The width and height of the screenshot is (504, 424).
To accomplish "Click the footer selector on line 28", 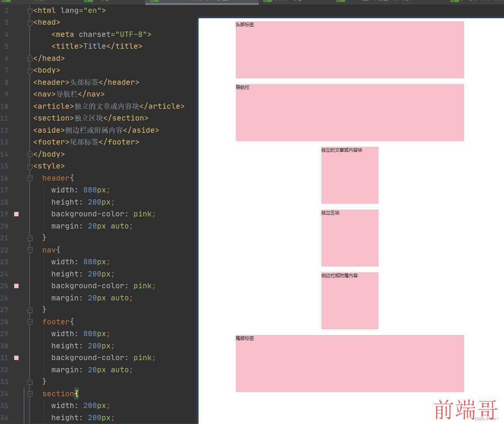I will coord(56,322).
